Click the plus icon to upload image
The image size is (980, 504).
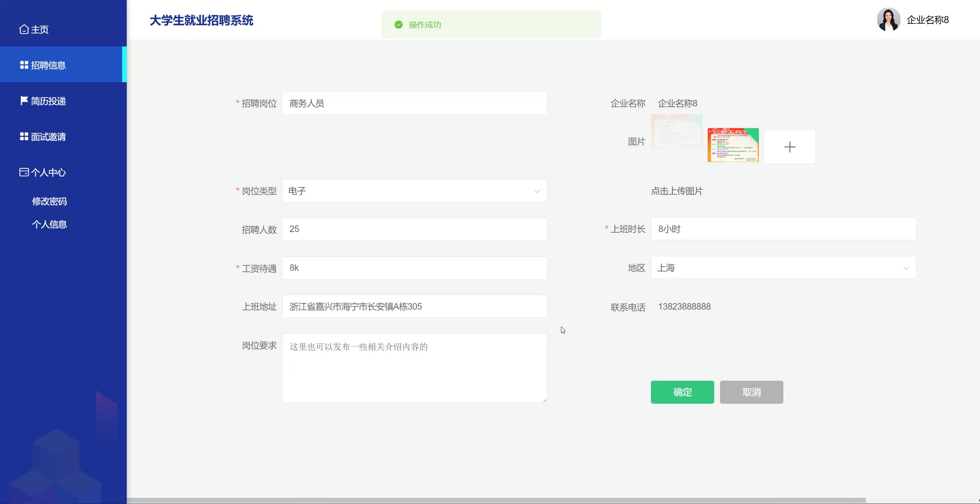(x=790, y=147)
